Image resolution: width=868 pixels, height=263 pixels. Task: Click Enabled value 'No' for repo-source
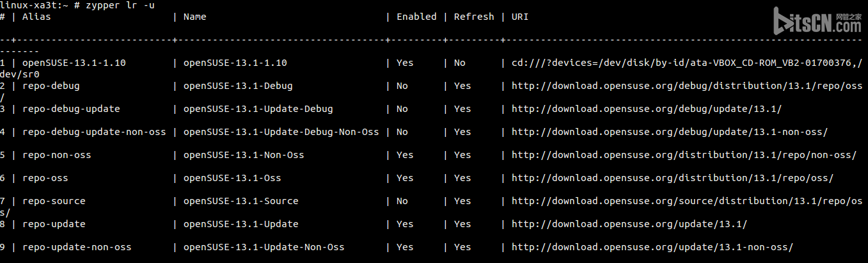[x=402, y=201]
